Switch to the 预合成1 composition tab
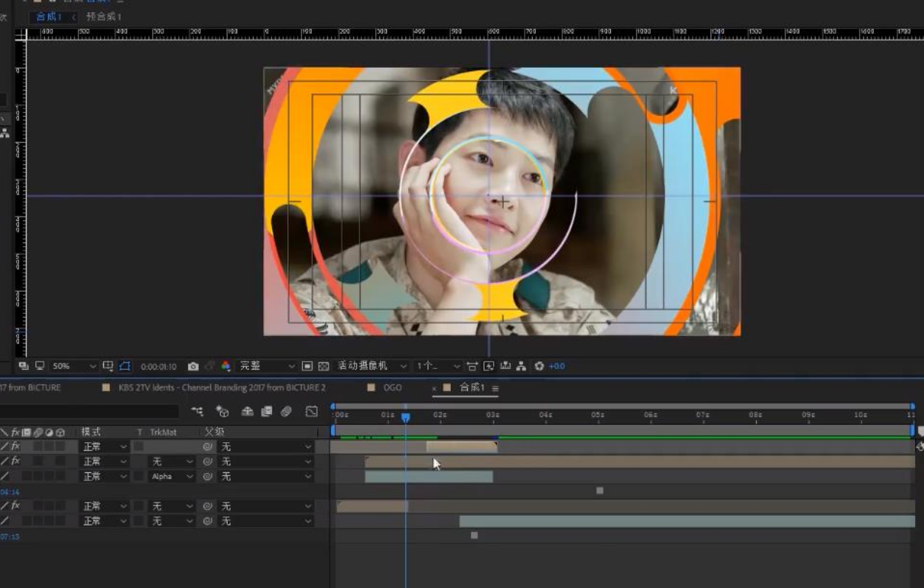 pyautogui.click(x=104, y=16)
